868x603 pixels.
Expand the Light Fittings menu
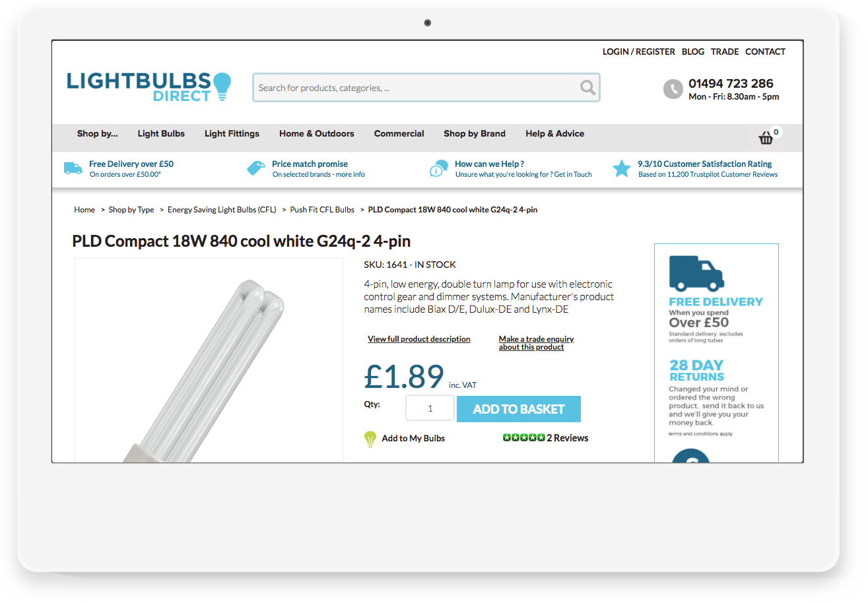coord(232,133)
